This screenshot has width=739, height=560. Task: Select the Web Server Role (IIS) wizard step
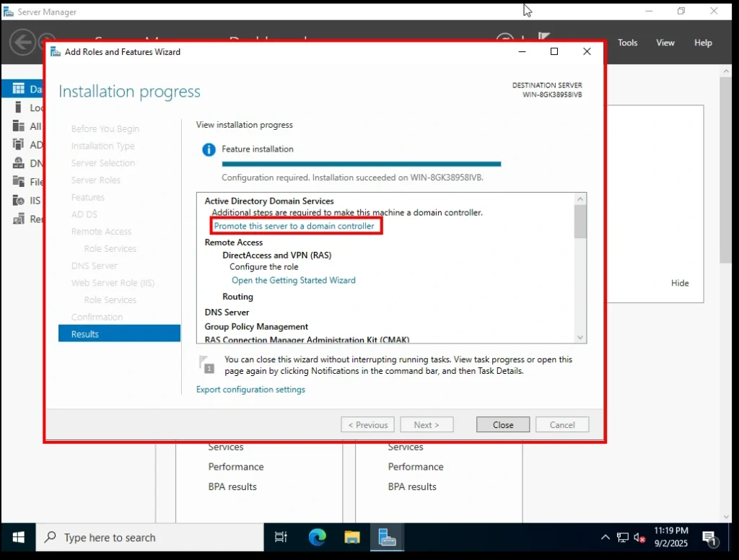tap(113, 283)
